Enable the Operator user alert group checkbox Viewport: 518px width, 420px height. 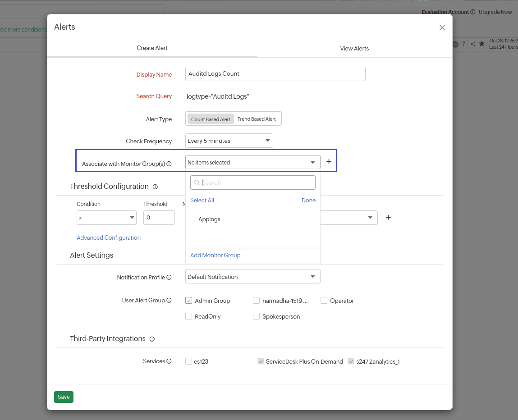pos(324,300)
